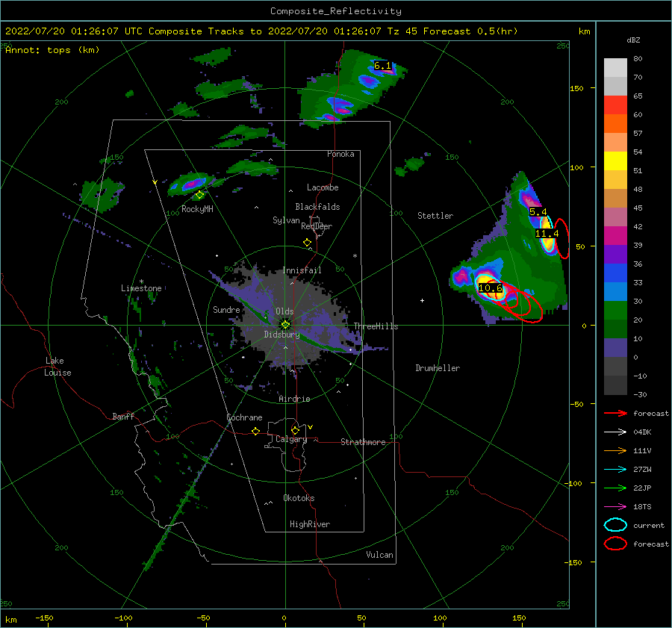This screenshot has height=628, width=672.
Task: Click the Stettler label
Action: pos(435,216)
